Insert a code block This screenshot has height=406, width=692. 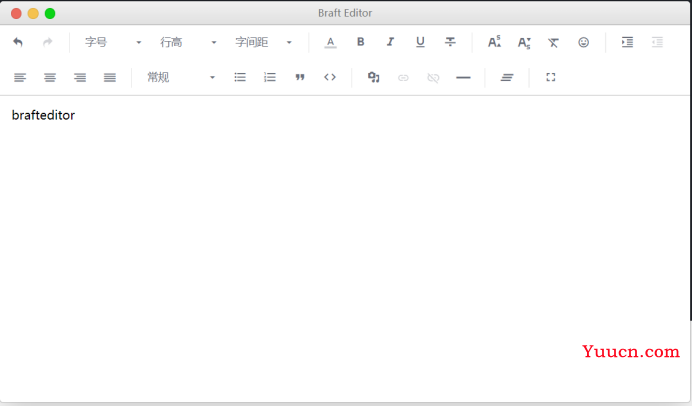pos(330,77)
